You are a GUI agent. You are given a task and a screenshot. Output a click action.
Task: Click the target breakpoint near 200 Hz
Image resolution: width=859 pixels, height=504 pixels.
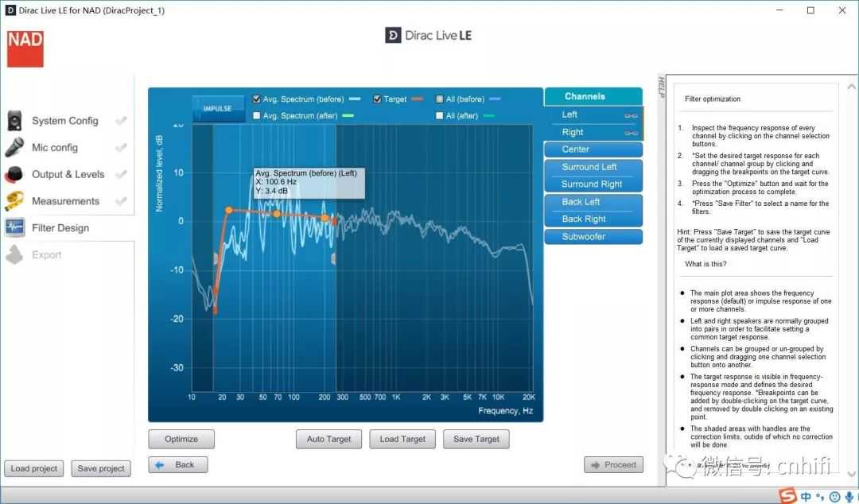point(325,217)
